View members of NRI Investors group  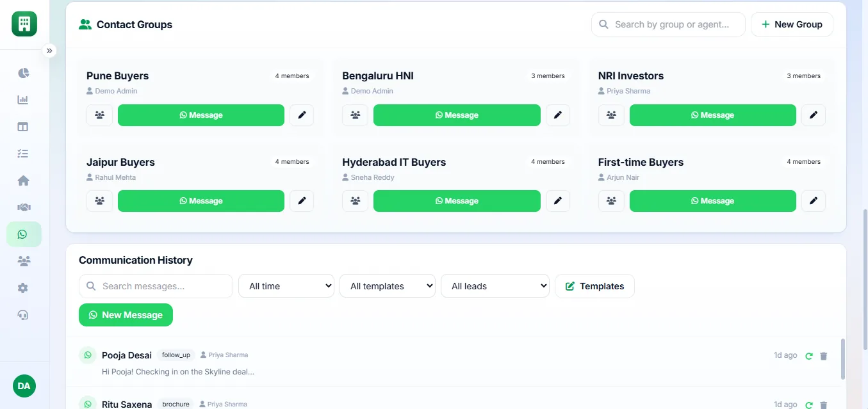[x=611, y=115]
